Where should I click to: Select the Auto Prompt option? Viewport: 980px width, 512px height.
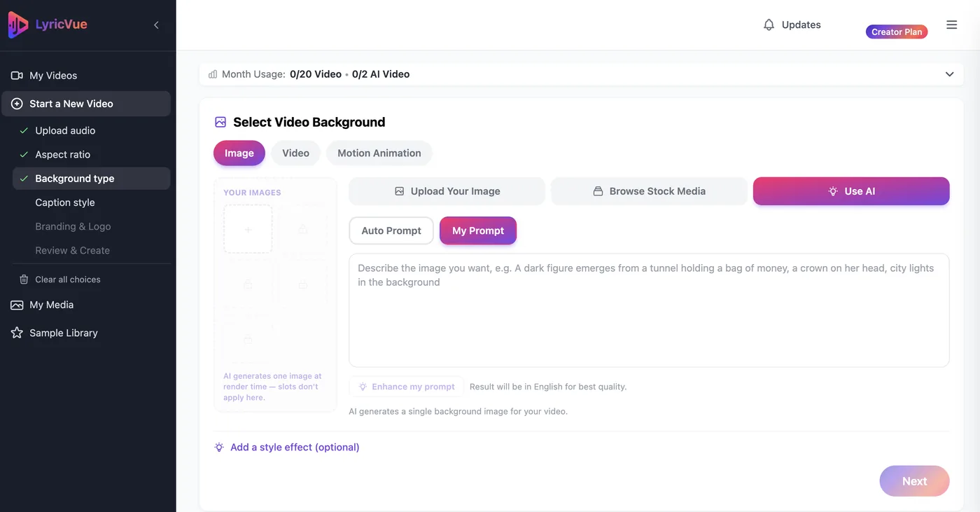pos(391,230)
